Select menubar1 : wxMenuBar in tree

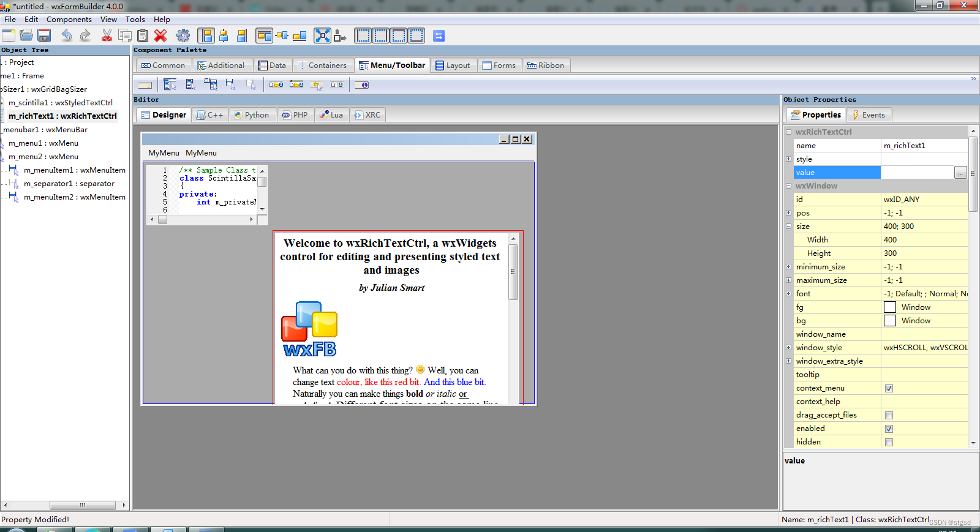click(44, 130)
